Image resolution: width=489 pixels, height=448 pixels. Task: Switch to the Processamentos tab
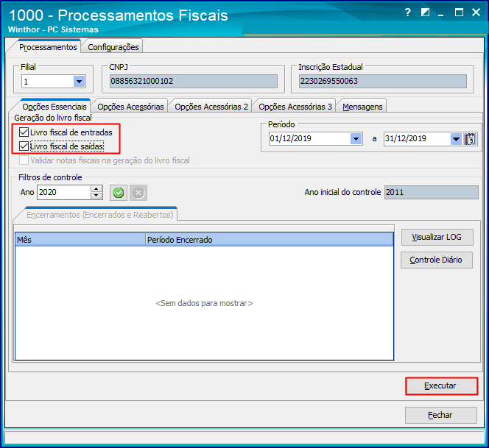coord(48,47)
